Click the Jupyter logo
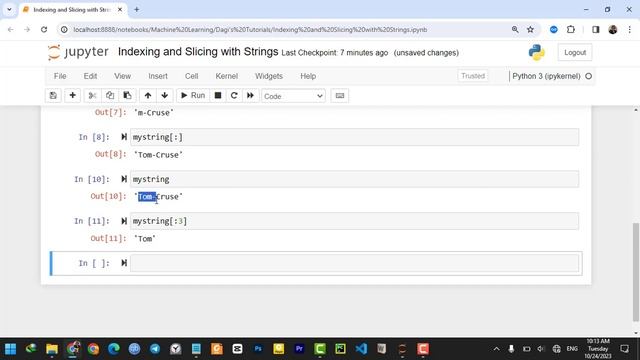Image resolution: width=640 pixels, height=360 pixels. point(78,52)
